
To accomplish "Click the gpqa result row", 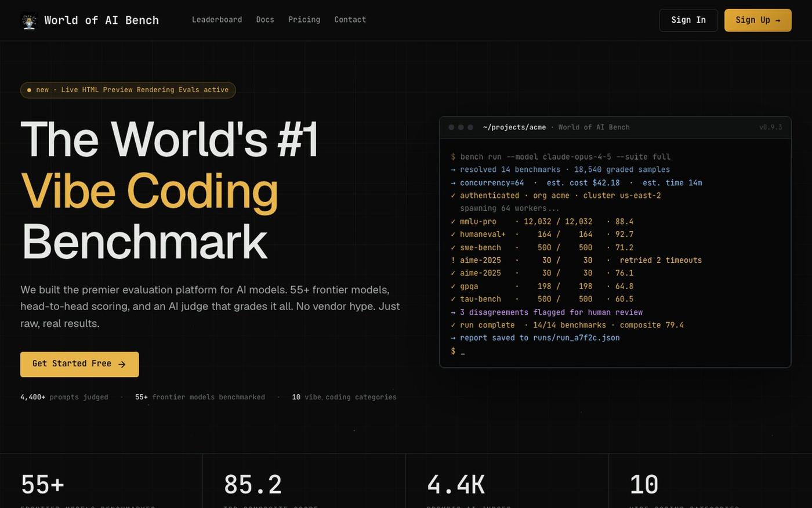I will pos(542,286).
